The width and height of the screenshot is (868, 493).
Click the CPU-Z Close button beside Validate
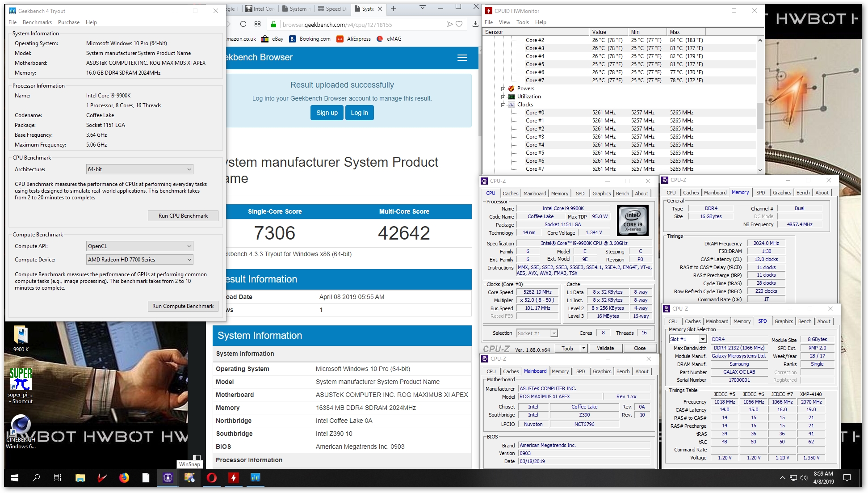tap(640, 348)
